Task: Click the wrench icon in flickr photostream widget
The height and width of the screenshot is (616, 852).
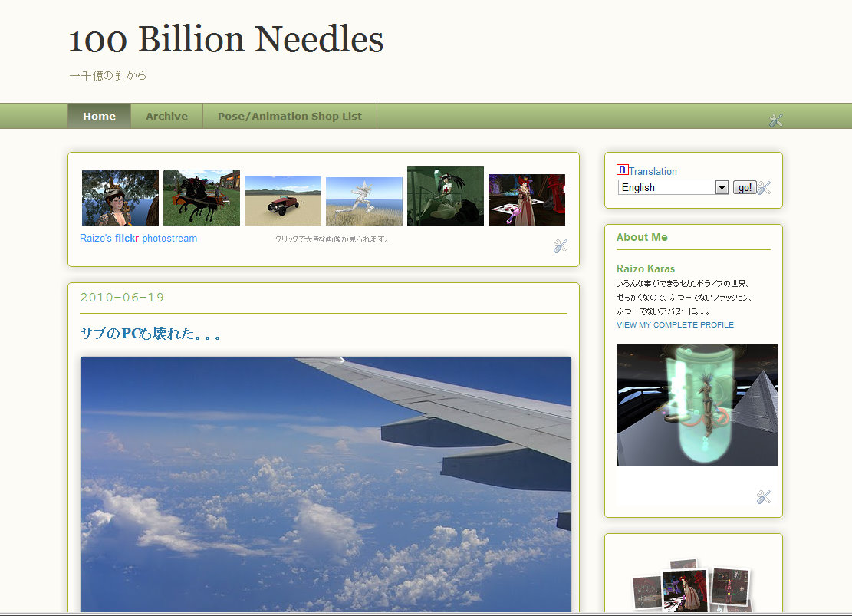Action: tap(561, 246)
